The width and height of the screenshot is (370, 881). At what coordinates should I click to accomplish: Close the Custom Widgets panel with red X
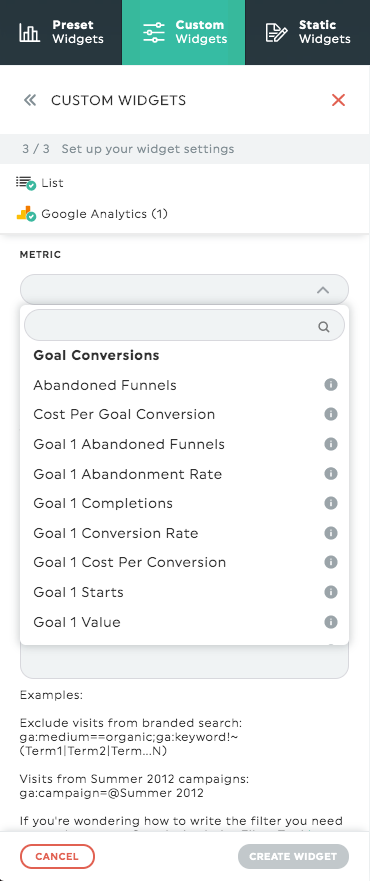pyautogui.click(x=338, y=101)
